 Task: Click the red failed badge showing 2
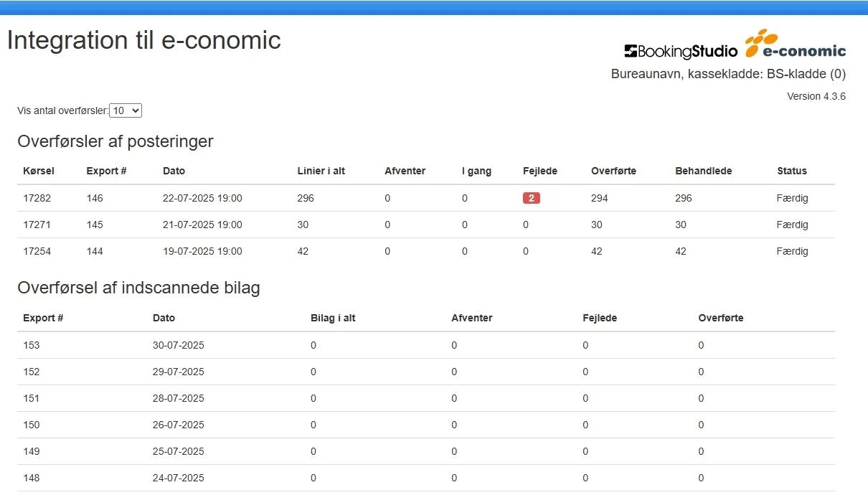[531, 198]
